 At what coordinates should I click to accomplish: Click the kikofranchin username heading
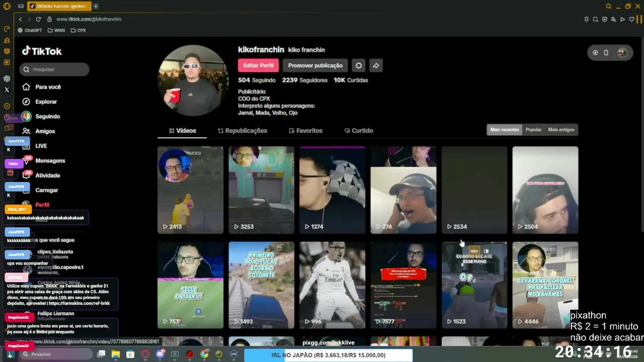click(x=261, y=50)
